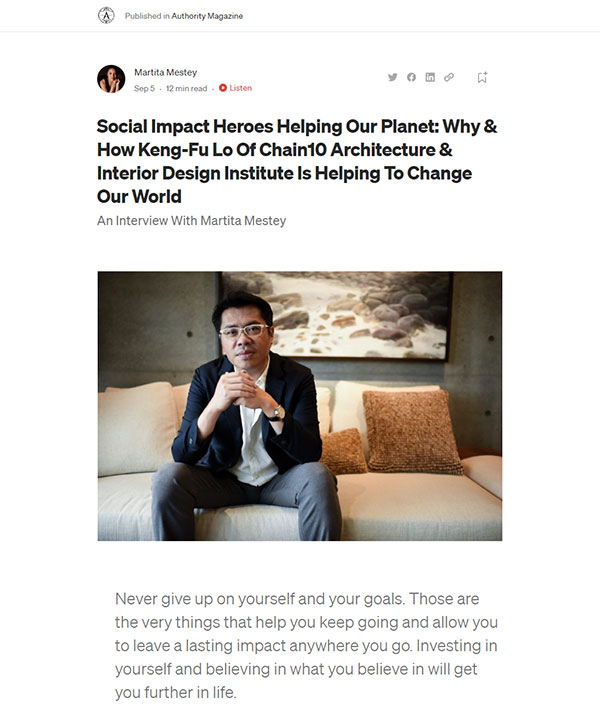The width and height of the screenshot is (600, 722).
Task: Click the Sep 5 publish date
Action: pyautogui.click(x=144, y=88)
